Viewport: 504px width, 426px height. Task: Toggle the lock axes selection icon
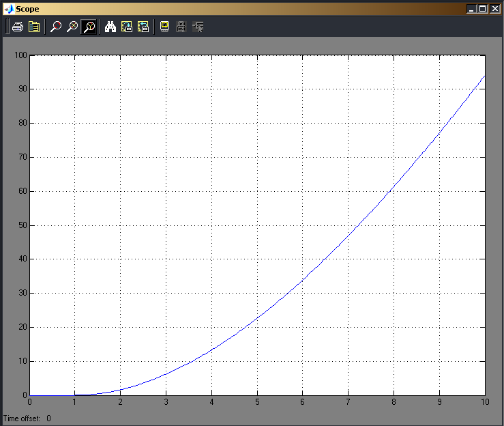tap(181, 27)
